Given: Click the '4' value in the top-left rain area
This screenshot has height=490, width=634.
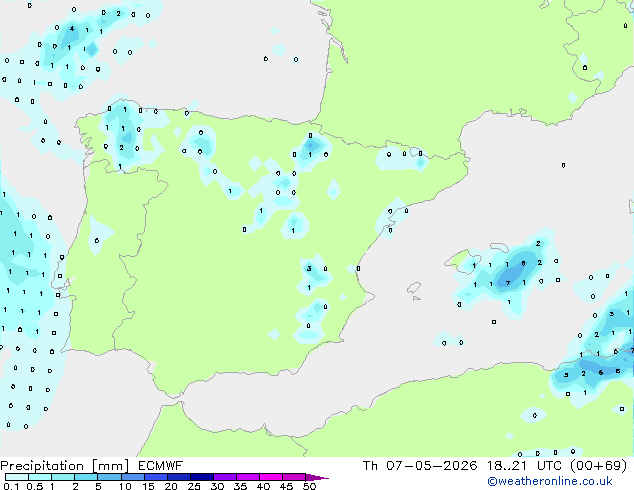Looking at the screenshot, I should click(x=72, y=28).
